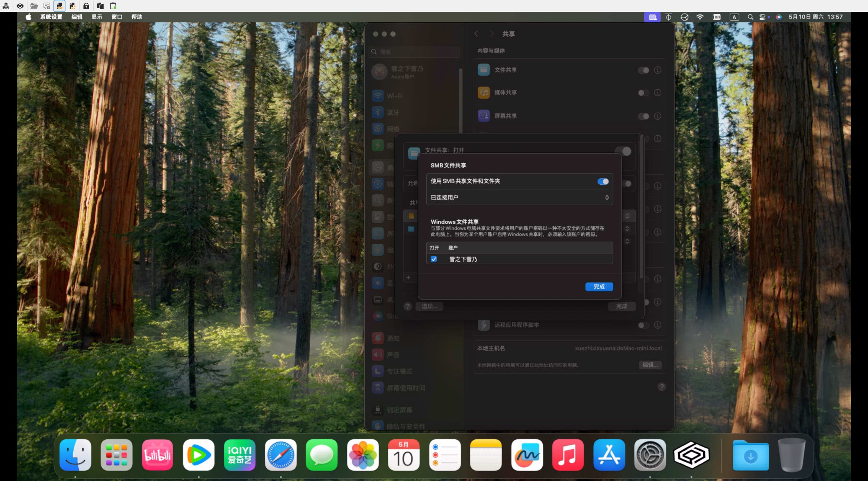Open the first permission stepper in users list
The height and width of the screenshot is (481, 868).
[x=627, y=216]
